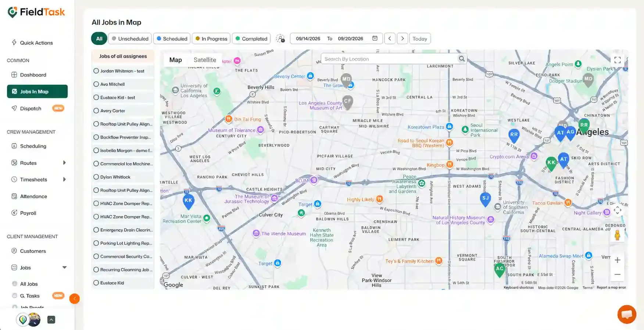The image size is (644, 330).
Task: Click the sidebar up-caret icon at bottom
Action: coord(51,320)
